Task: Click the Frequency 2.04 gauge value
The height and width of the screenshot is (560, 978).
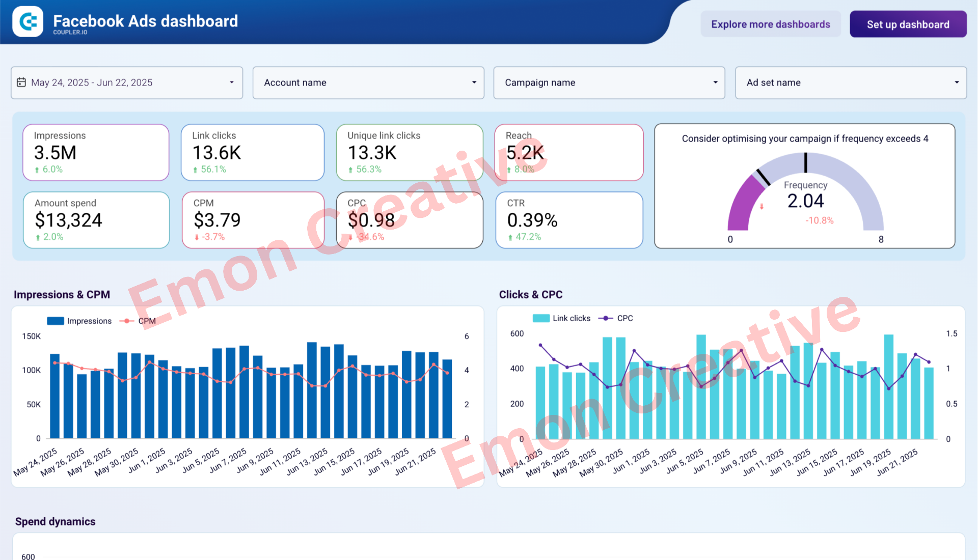Action: pyautogui.click(x=805, y=201)
